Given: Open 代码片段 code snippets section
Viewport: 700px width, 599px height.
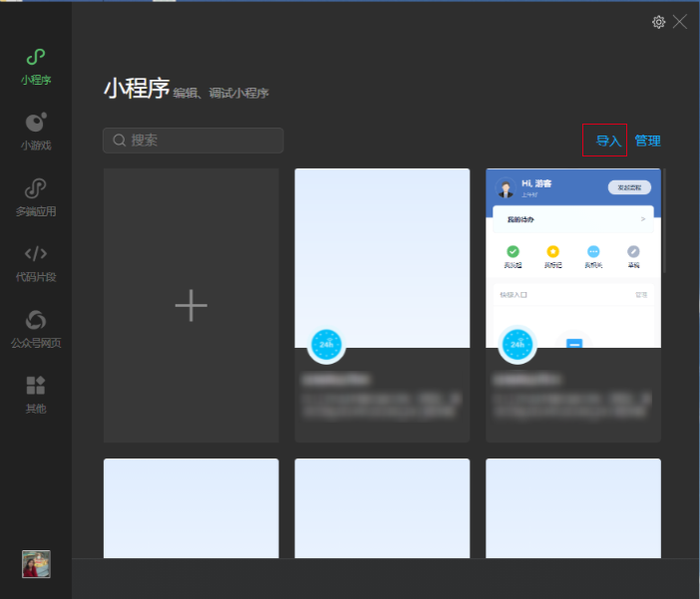Looking at the screenshot, I should pyautogui.click(x=36, y=263).
